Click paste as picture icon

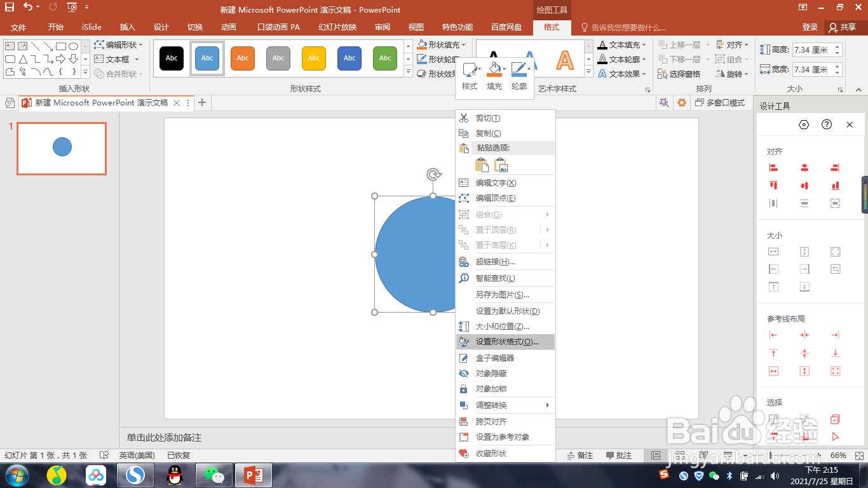point(501,165)
